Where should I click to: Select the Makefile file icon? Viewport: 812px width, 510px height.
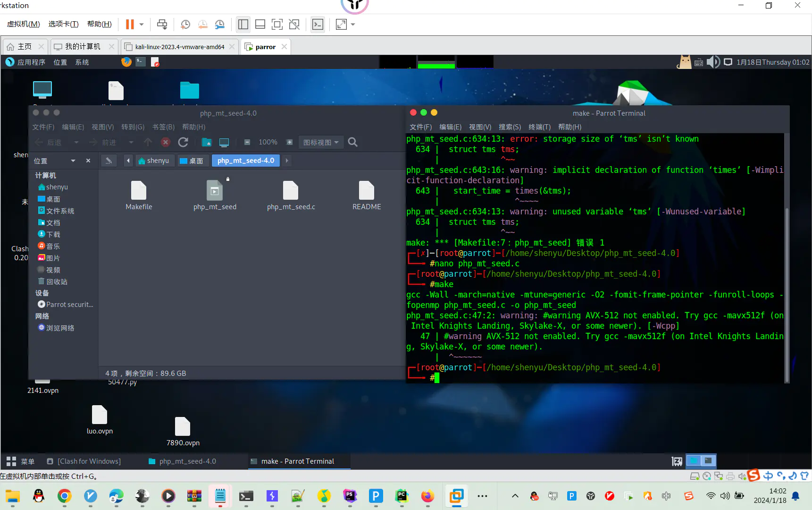pos(139,195)
